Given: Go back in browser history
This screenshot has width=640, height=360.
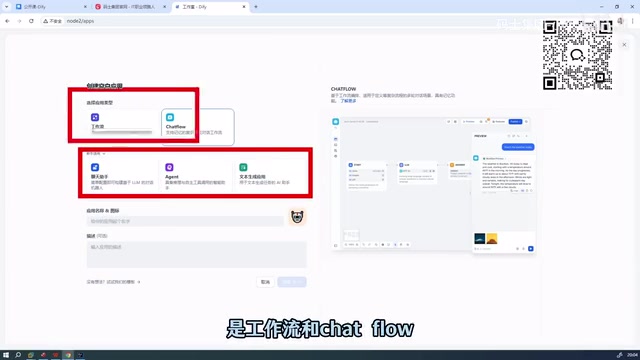Looking at the screenshot, I should [x=7, y=21].
